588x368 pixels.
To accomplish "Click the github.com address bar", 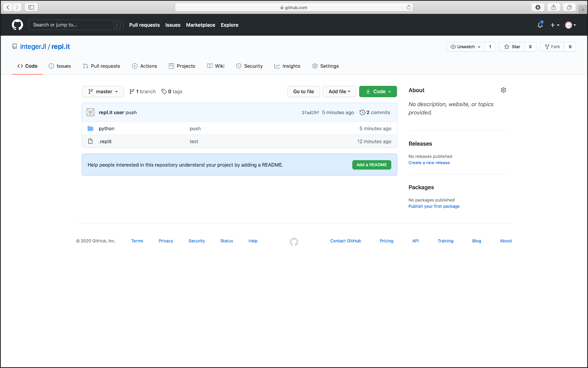I will 294,7.
